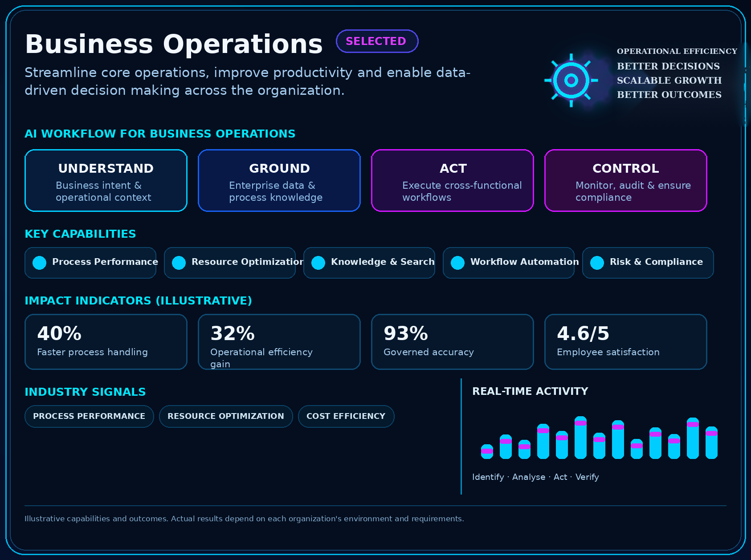Select the RESOURCE OPTIMIZATION industry signal chip
The image size is (751, 560).
226,416
